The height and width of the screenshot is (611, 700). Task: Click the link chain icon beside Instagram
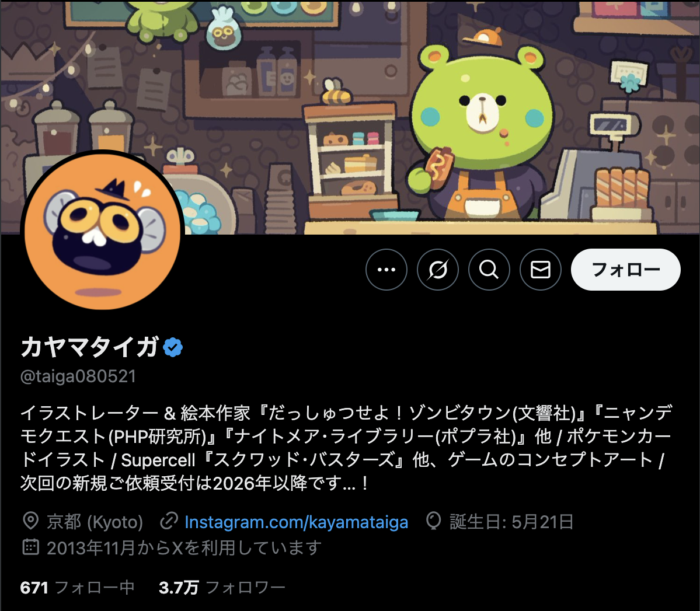169,521
